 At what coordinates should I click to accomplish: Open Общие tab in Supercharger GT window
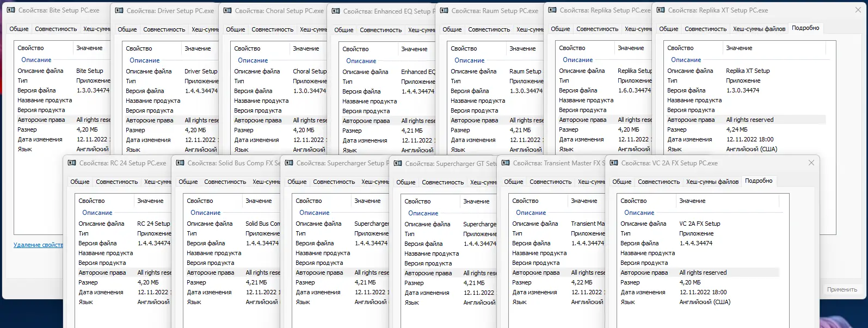point(406,182)
